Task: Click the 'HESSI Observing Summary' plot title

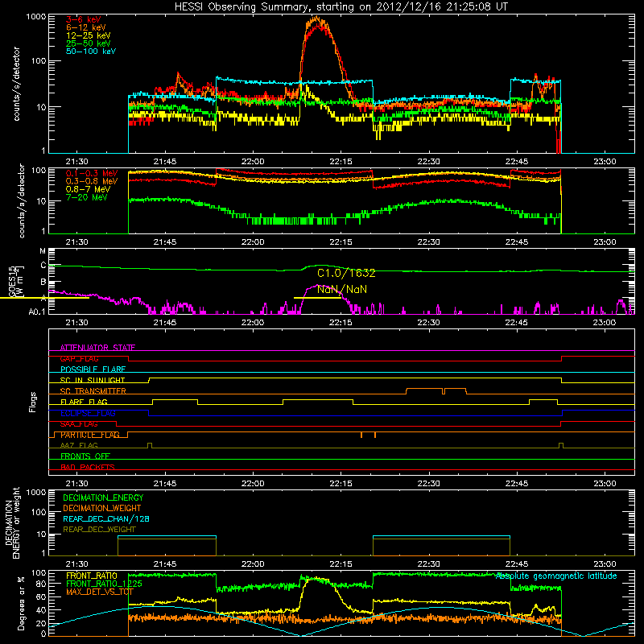Action: (341, 6)
